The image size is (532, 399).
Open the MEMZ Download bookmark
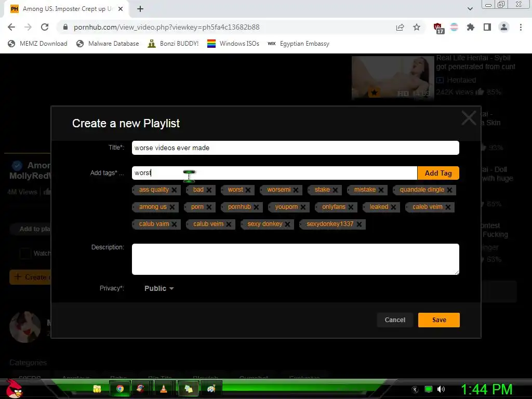pos(37,44)
